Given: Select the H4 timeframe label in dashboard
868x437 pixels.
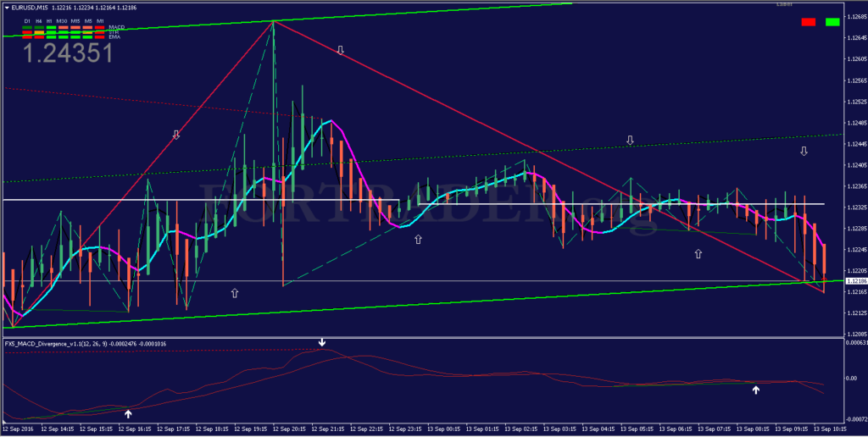Looking at the screenshot, I should 39,21.
